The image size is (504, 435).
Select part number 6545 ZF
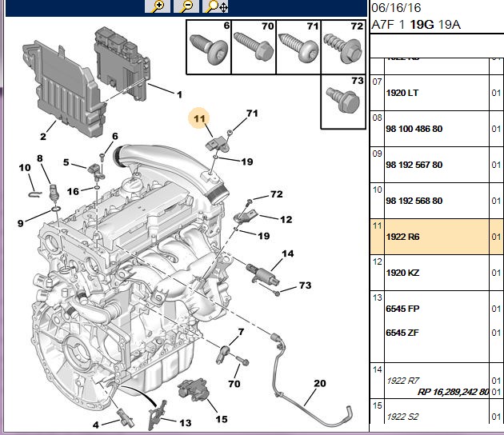(x=402, y=333)
